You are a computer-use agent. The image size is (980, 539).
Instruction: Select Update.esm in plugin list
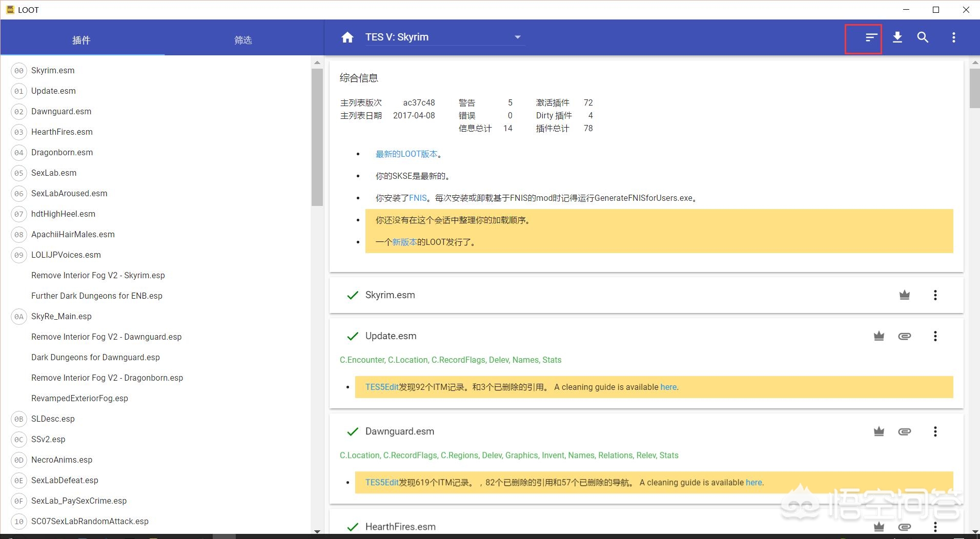pyautogui.click(x=53, y=91)
